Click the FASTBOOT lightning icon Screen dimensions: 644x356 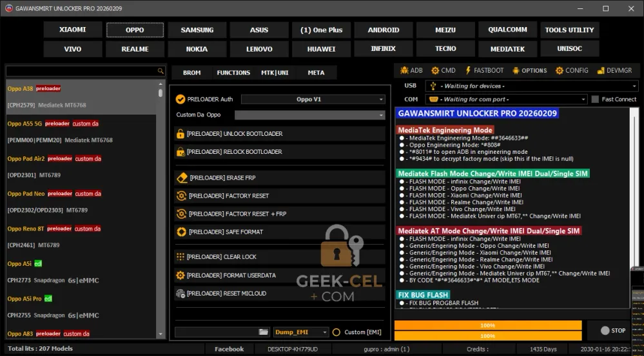[468, 71]
